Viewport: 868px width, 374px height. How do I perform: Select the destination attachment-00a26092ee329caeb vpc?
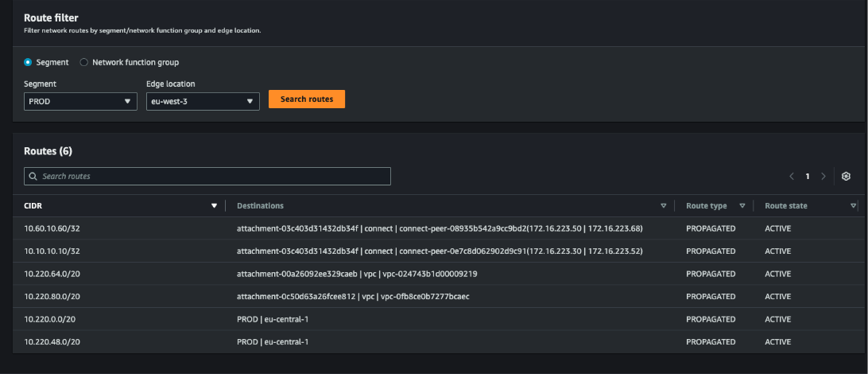(x=357, y=274)
